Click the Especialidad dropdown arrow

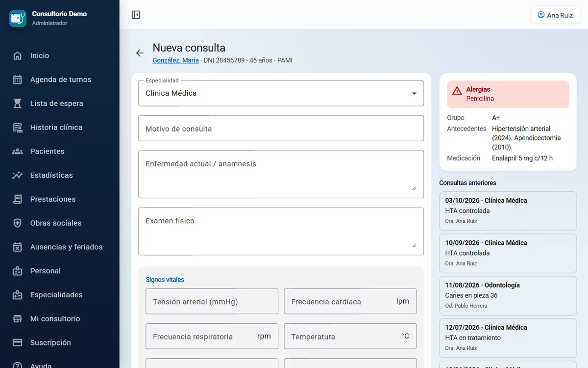(414, 93)
